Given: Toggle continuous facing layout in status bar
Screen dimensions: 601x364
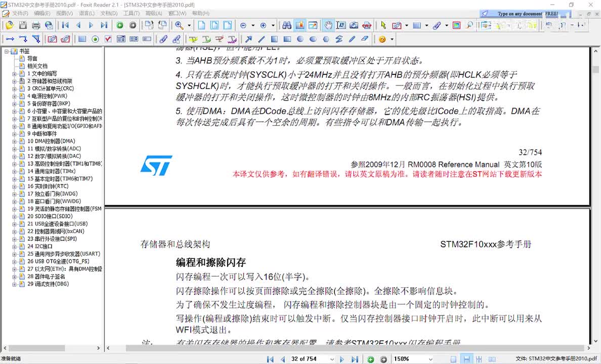Looking at the screenshot, I should (x=479, y=359).
